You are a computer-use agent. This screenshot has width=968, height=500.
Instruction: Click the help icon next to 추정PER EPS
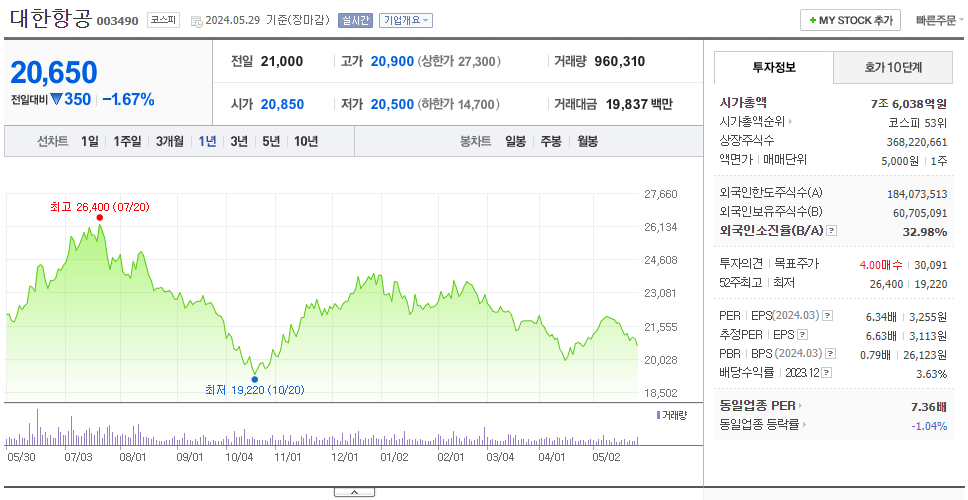pyautogui.click(x=803, y=335)
